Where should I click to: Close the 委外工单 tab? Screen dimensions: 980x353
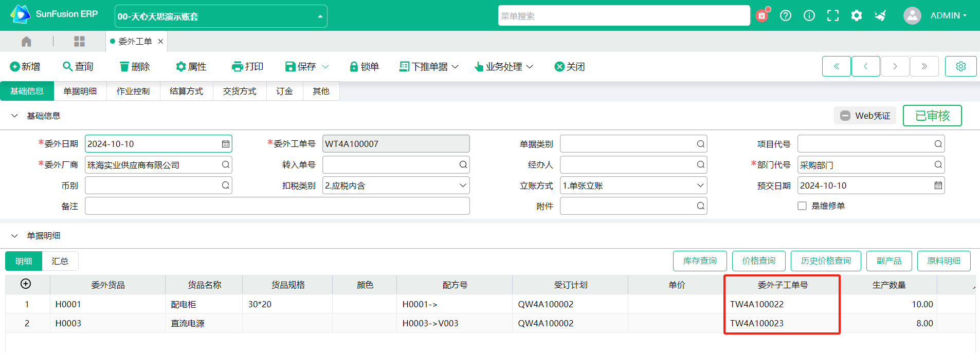pyautogui.click(x=160, y=41)
